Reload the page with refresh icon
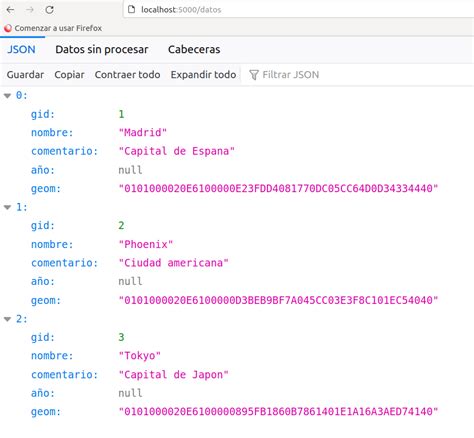The width and height of the screenshot is (474, 438). [50, 10]
